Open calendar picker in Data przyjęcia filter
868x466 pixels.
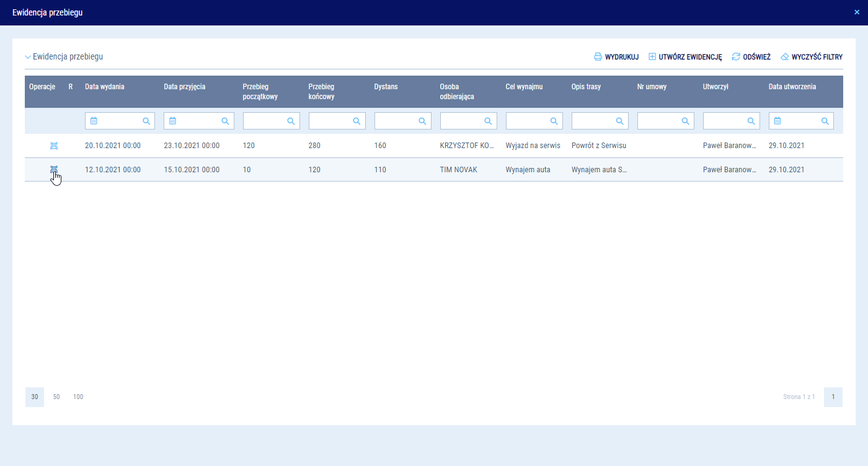pyautogui.click(x=172, y=121)
